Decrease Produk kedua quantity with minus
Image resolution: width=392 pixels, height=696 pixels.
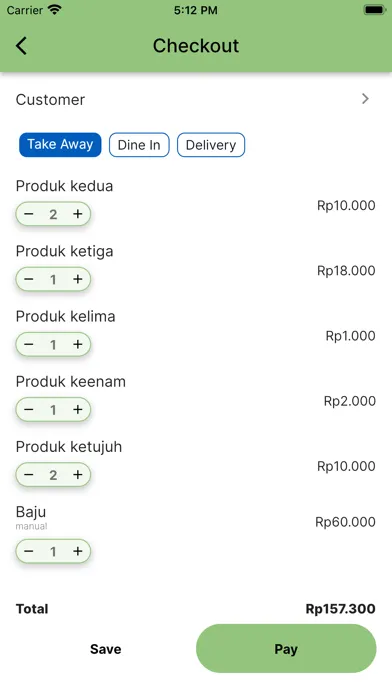(x=29, y=214)
